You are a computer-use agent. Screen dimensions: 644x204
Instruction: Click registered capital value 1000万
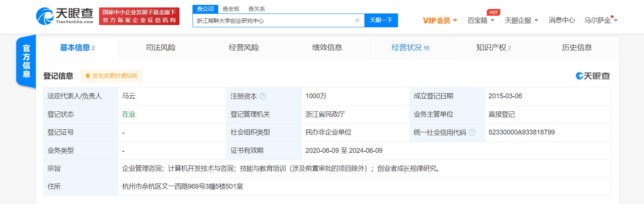click(316, 96)
